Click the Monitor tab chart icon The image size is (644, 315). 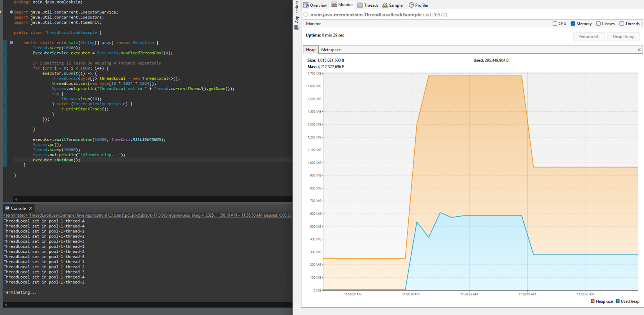point(334,5)
